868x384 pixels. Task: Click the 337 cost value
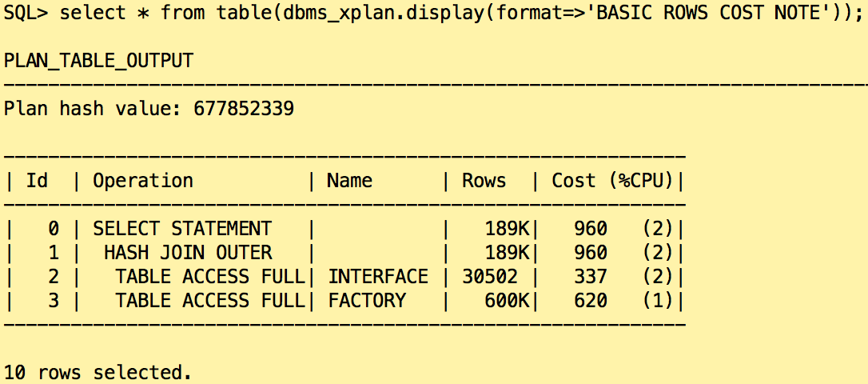coord(590,277)
